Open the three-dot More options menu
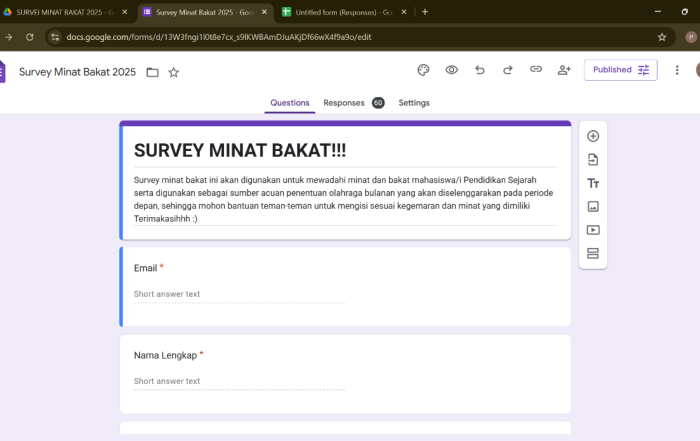Image resolution: width=700 pixels, height=441 pixels. pos(677,70)
